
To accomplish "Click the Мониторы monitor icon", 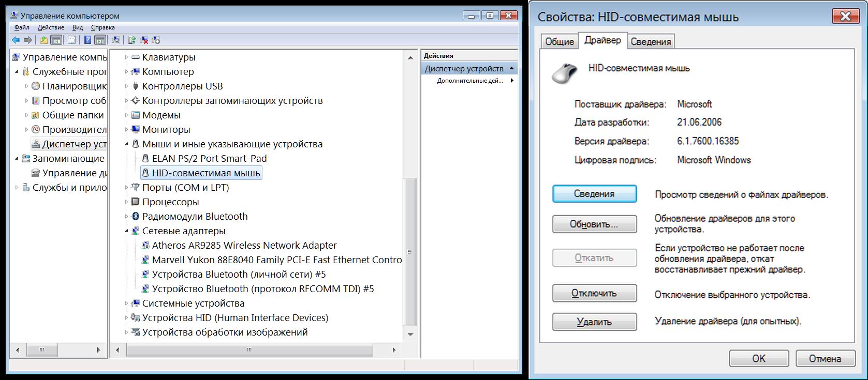I will click(136, 130).
